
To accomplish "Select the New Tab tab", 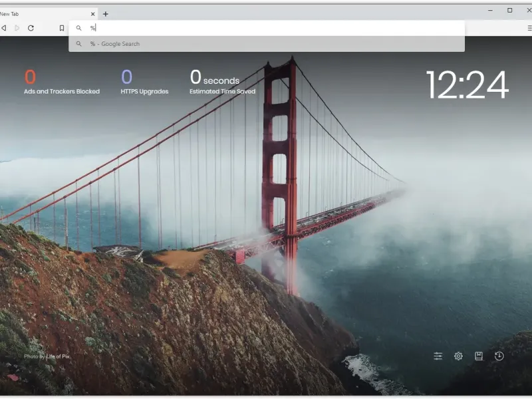I will [x=47, y=14].
